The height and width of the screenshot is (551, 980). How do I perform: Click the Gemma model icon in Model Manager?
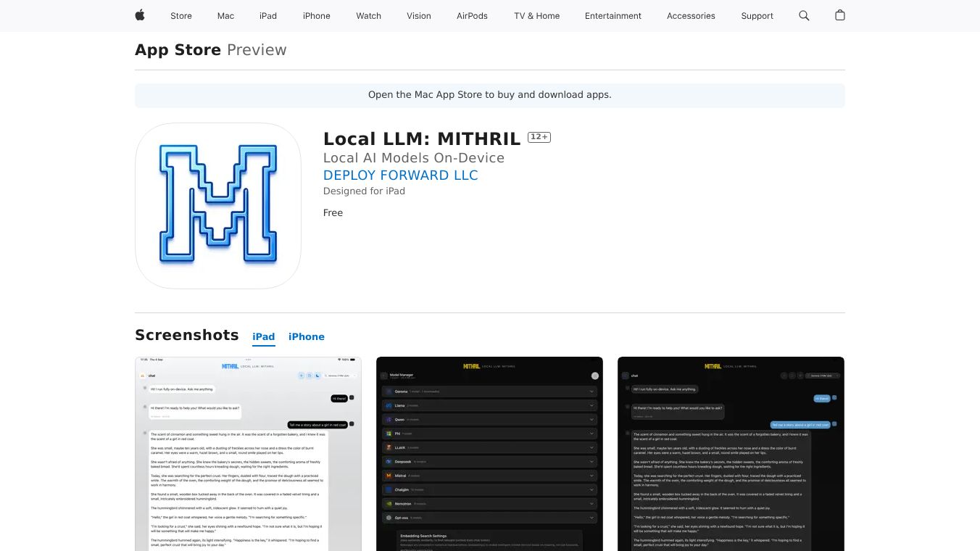[x=389, y=391]
